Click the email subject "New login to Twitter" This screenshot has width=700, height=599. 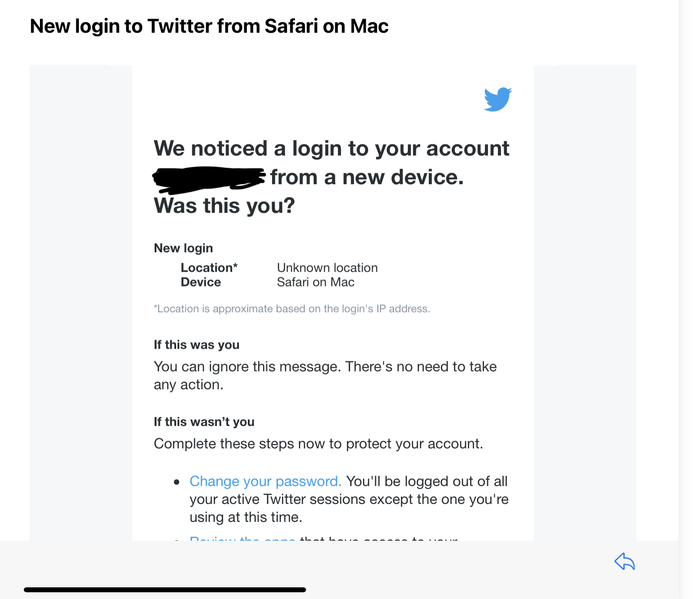pyautogui.click(x=209, y=26)
